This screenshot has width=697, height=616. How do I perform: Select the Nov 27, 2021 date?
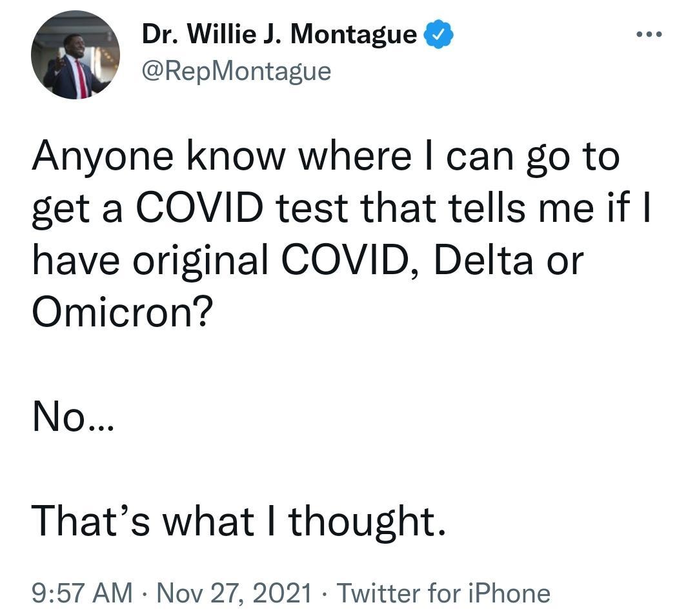(x=234, y=593)
